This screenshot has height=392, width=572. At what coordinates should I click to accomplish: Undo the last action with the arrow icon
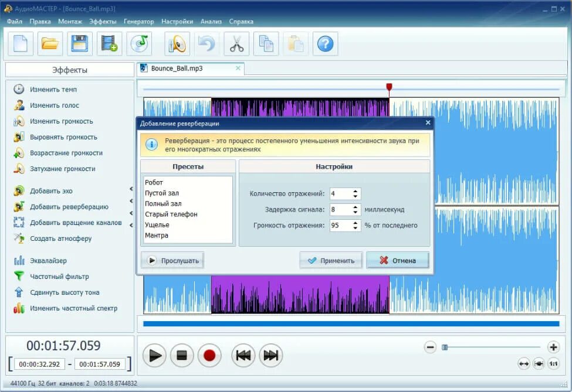click(x=207, y=44)
